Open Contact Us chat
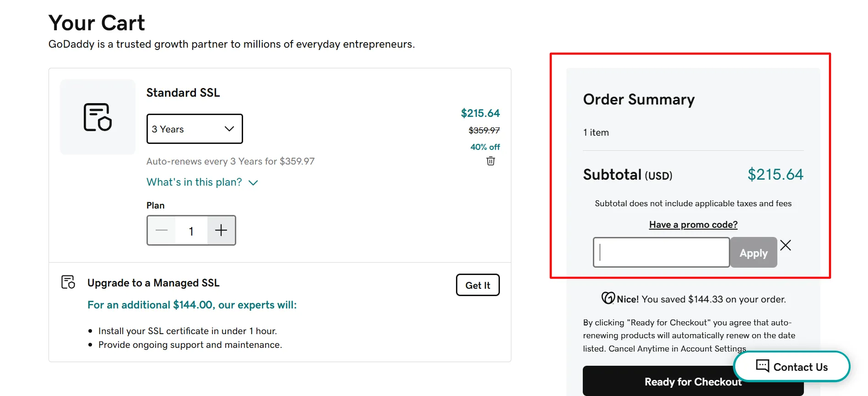 coord(792,366)
